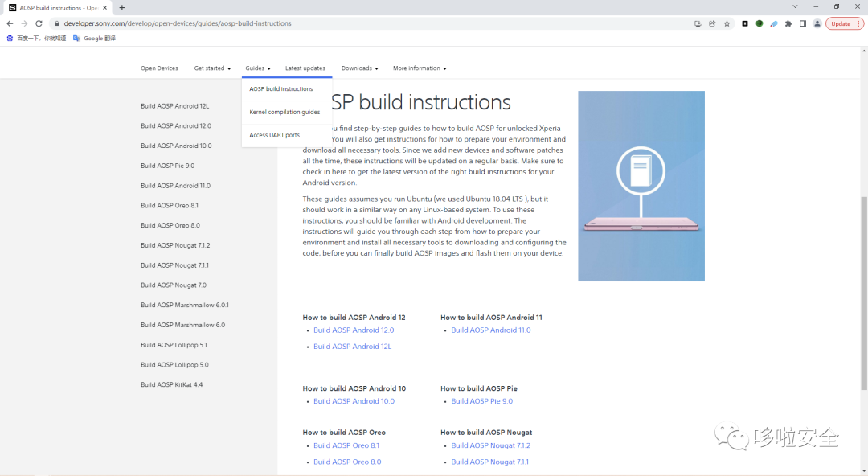Viewport: 868px width, 476px height.
Task: Click main content link Build AOSP Nougat 7.1.1
Action: coord(490,462)
